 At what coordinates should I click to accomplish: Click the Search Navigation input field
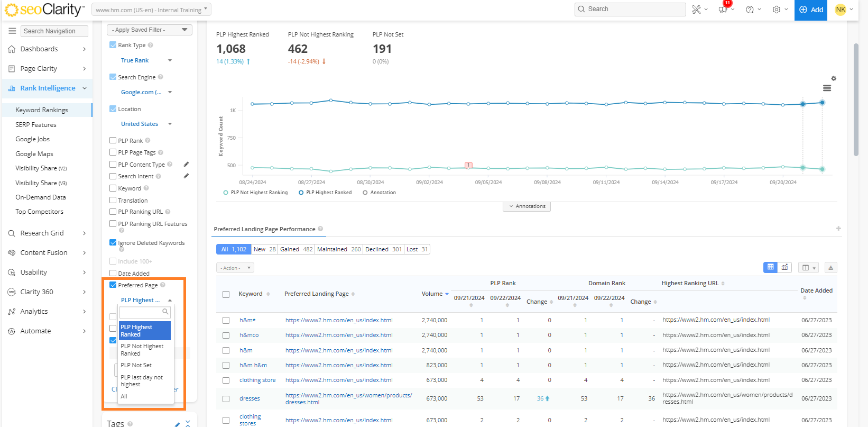click(x=56, y=31)
